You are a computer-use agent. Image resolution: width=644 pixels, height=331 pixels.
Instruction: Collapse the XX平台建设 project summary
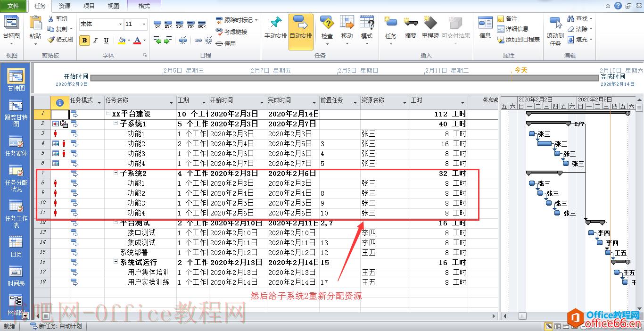point(108,114)
